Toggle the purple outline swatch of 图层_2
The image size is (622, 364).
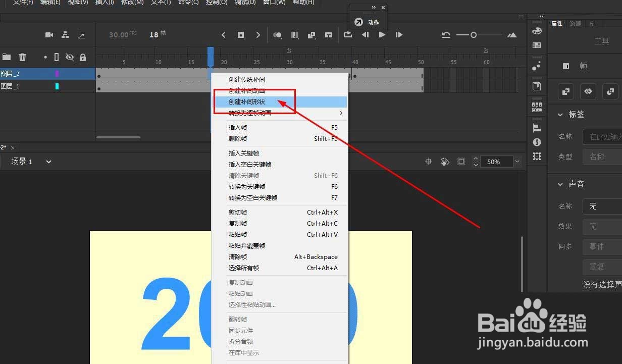click(x=57, y=74)
